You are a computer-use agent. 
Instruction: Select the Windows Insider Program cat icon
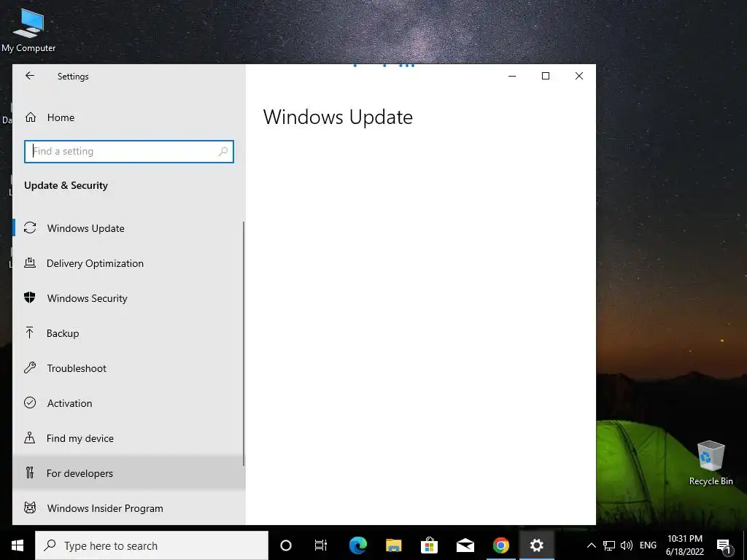[x=30, y=507]
